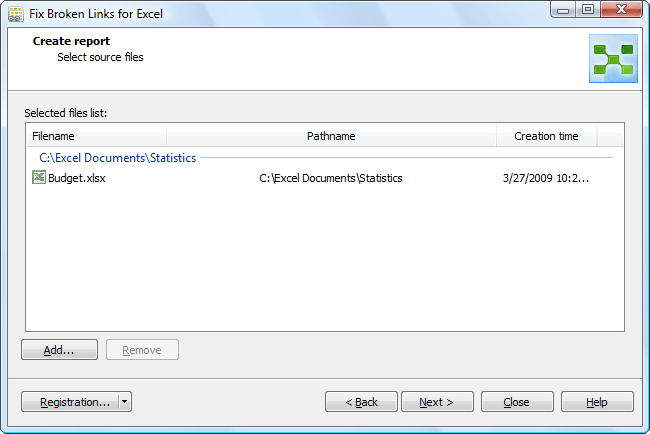Sort by the Pathname column header
Screen dimensions: 650x434
coord(331,136)
